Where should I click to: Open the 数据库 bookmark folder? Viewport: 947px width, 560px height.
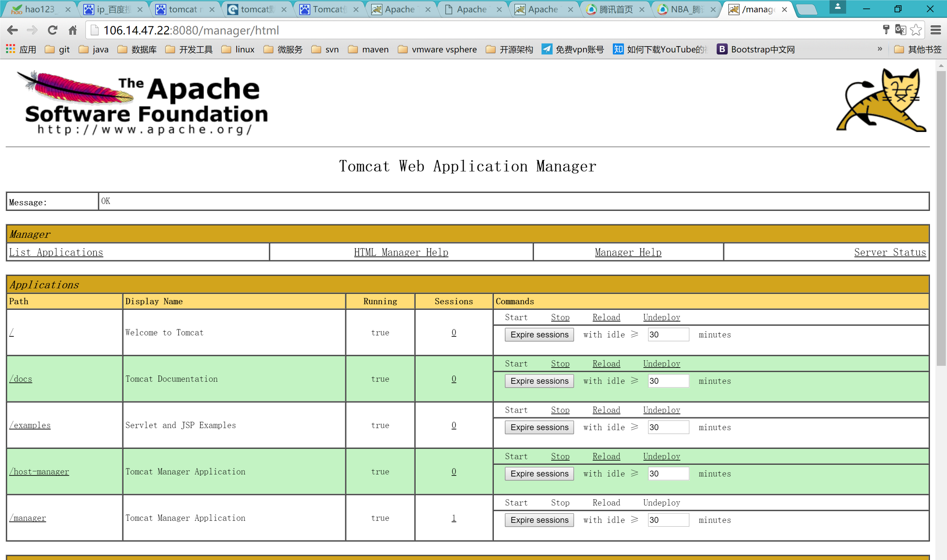[x=137, y=49]
